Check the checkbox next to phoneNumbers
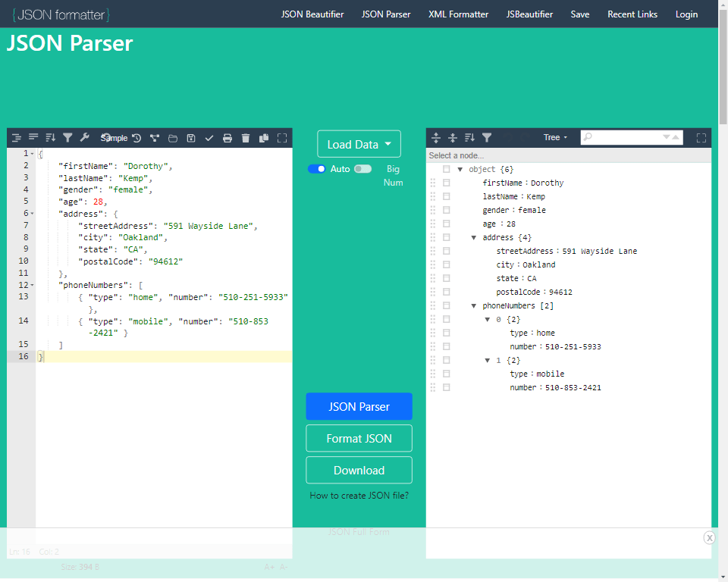728x582 pixels. (446, 305)
